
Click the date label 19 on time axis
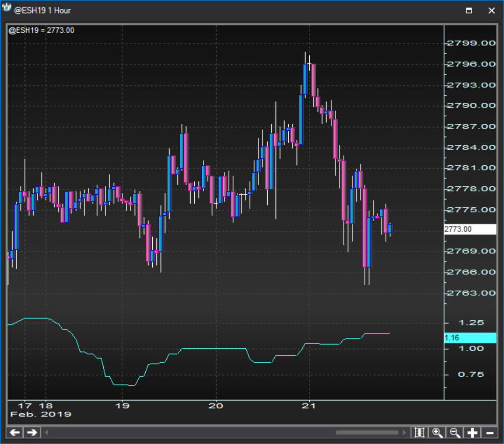coord(122,406)
